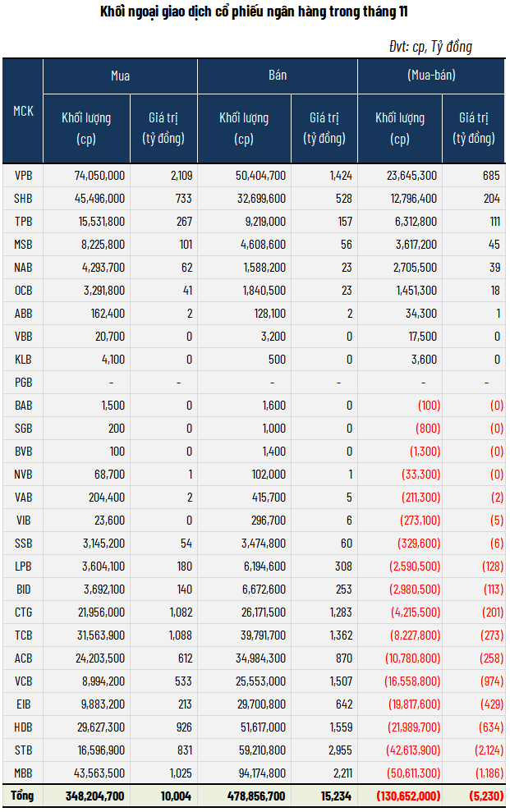Screen dimensions: 510x812
Task: Click the PGB ticker cell
Action: tap(23, 382)
